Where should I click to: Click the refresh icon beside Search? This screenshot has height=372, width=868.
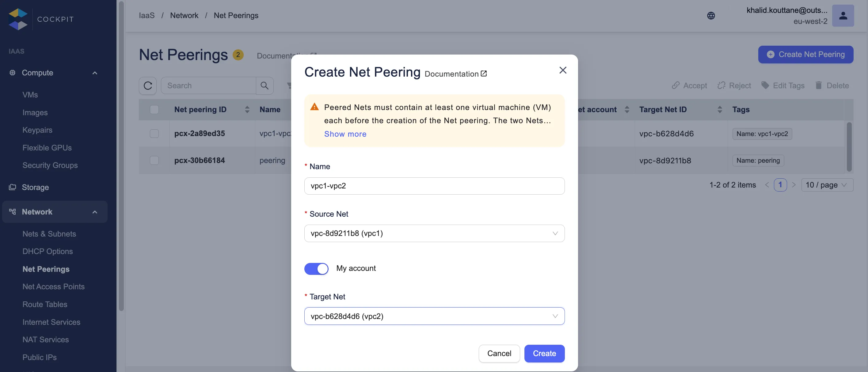[148, 85]
